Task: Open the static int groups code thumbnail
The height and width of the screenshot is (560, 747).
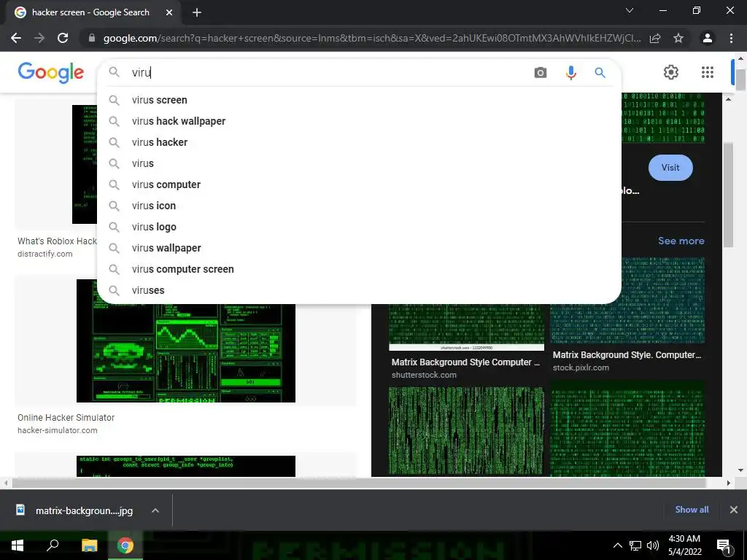Action: pyautogui.click(x=186, y=466)
